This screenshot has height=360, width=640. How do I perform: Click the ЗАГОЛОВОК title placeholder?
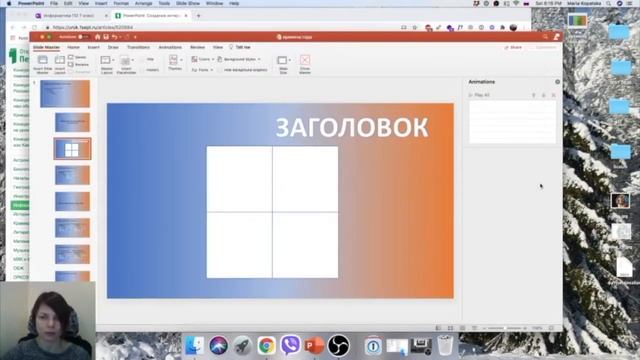352,127
